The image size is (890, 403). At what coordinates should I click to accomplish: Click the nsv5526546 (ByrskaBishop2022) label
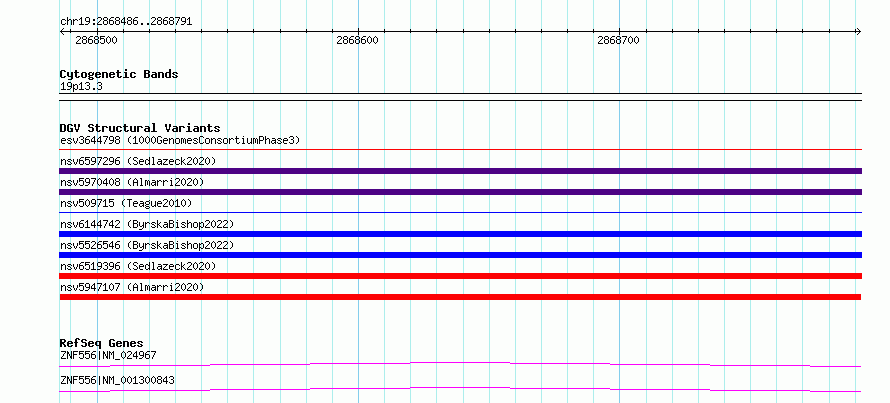(147, 245)
